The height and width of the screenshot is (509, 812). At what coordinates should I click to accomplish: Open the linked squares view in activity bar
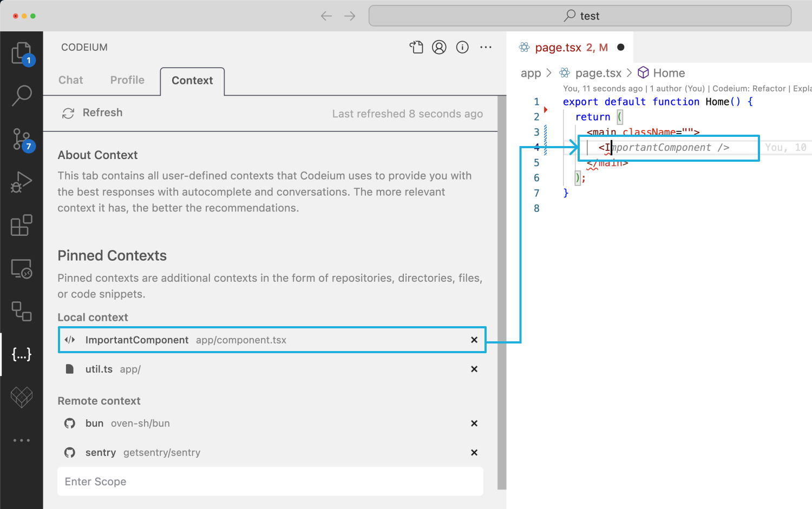click(22, 311)
